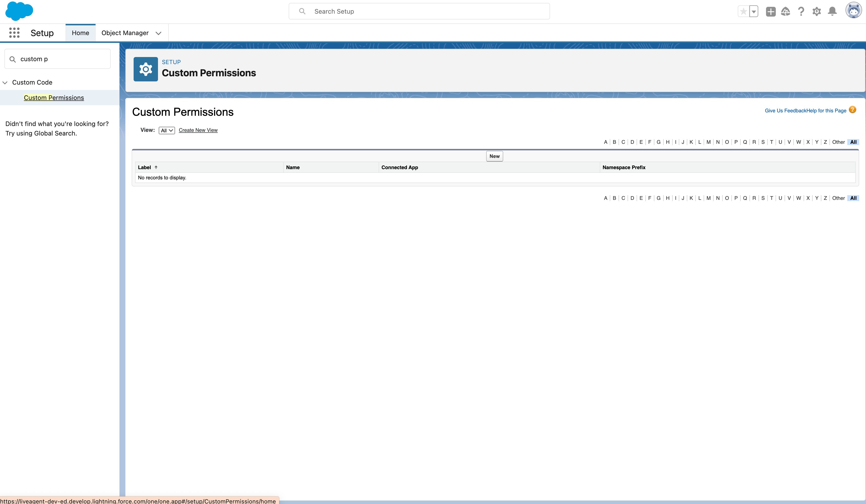Click the Salesforce cloud logo
The height and width of the screenshot is (504, 866).
pos(19,11)
